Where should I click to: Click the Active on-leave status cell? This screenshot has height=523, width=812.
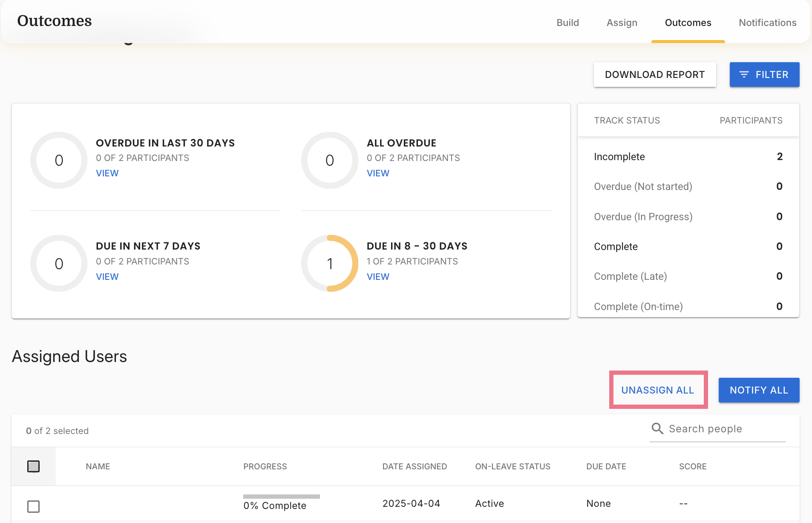490,503
